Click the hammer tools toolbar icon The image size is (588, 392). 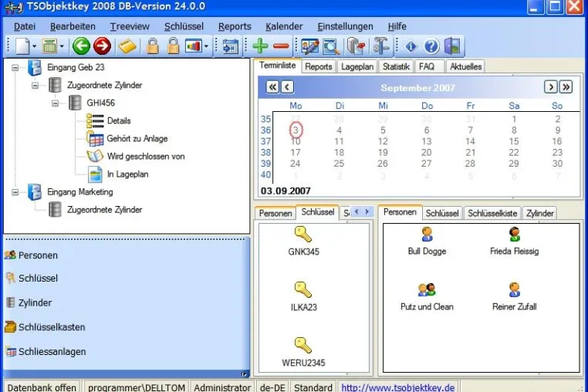pyautogui.click(x=380, y=46)
